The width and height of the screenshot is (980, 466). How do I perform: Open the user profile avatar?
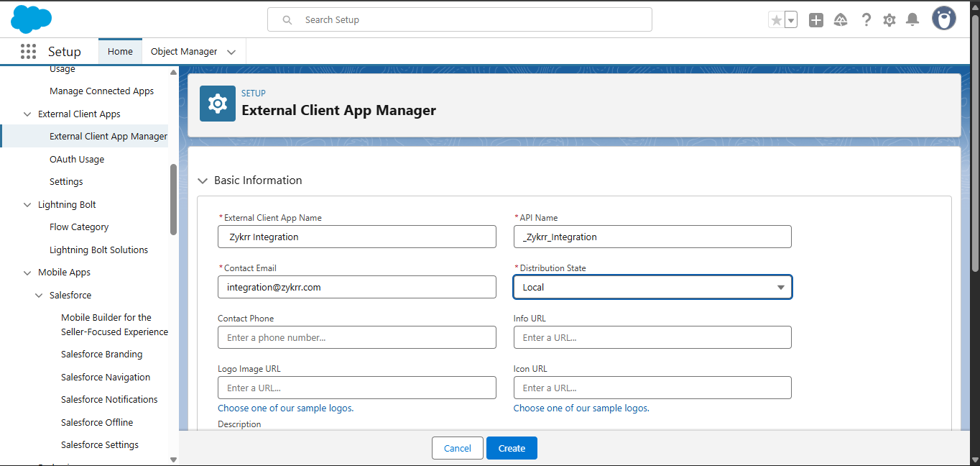click(x=944, y=19)
